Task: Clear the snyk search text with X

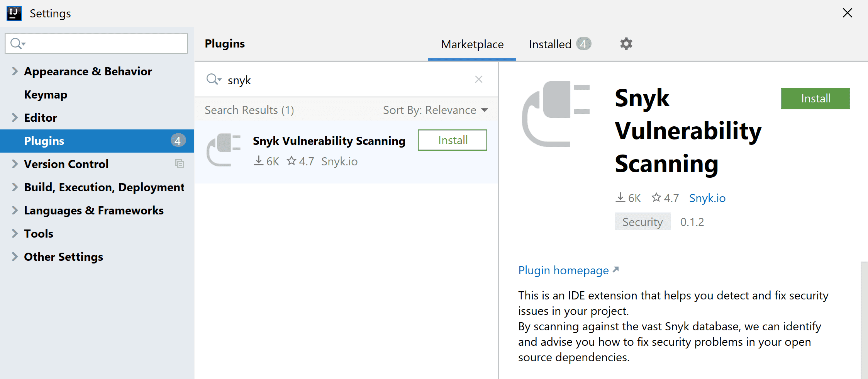Action: [478, 80]
